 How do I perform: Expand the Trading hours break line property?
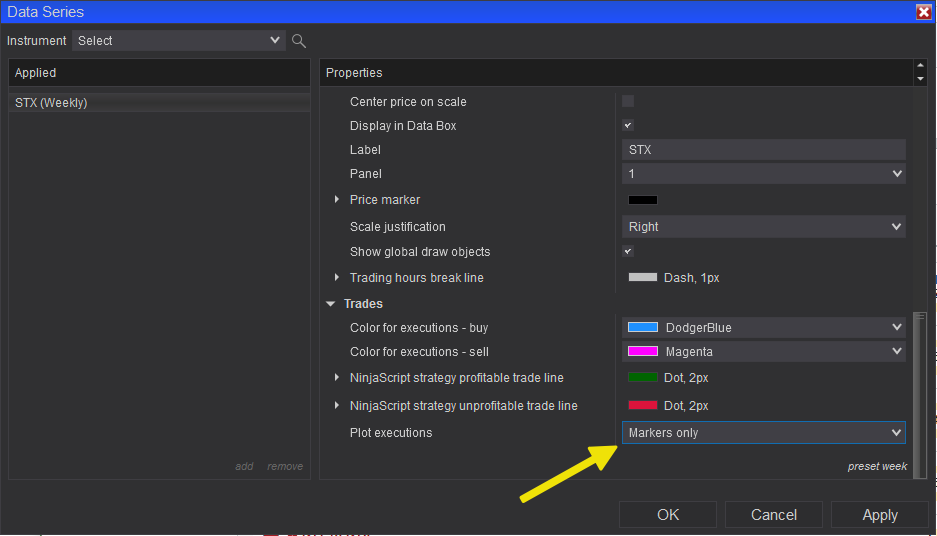pos(336,277)
